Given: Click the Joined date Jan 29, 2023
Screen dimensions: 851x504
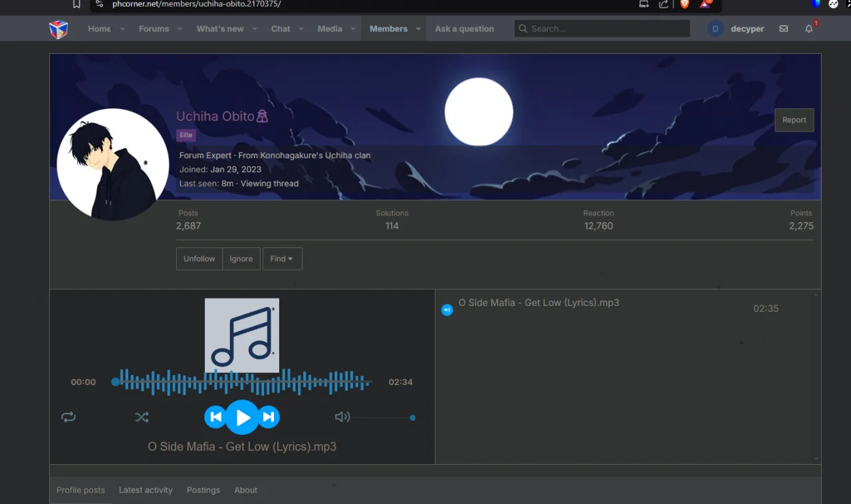Looking at the screenshot, I should click(x=235, y=170).
